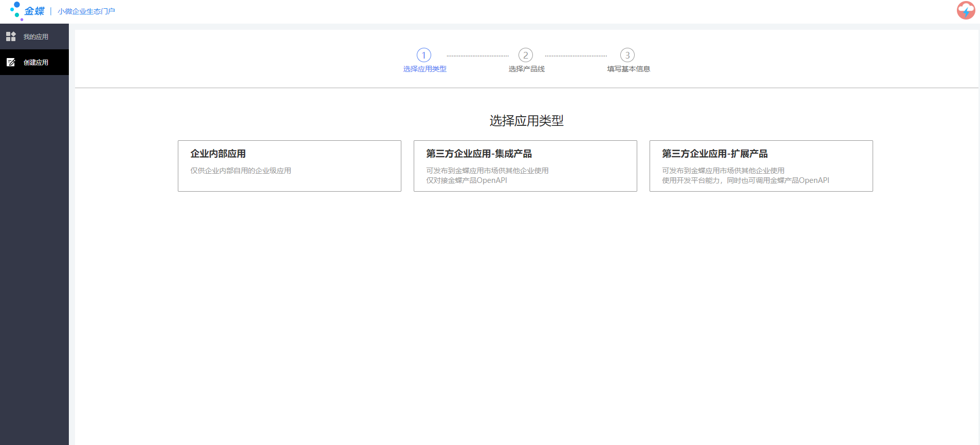Switch to the 创建应用 sidebar menu

[x=35, y=63]
